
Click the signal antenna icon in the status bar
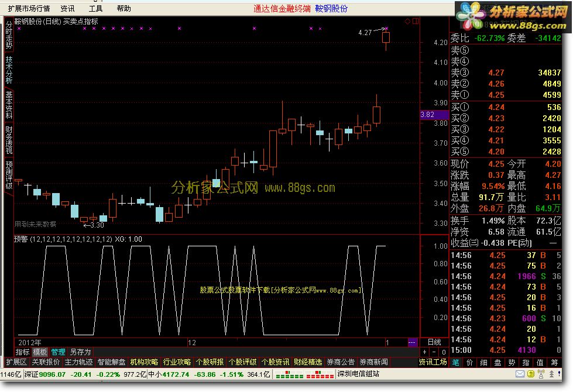541,374
